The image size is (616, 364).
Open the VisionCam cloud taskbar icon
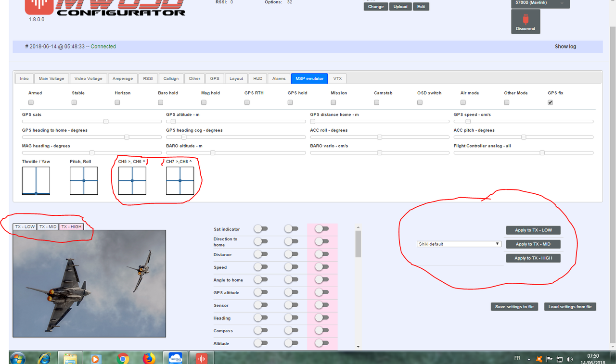point(175,358)
